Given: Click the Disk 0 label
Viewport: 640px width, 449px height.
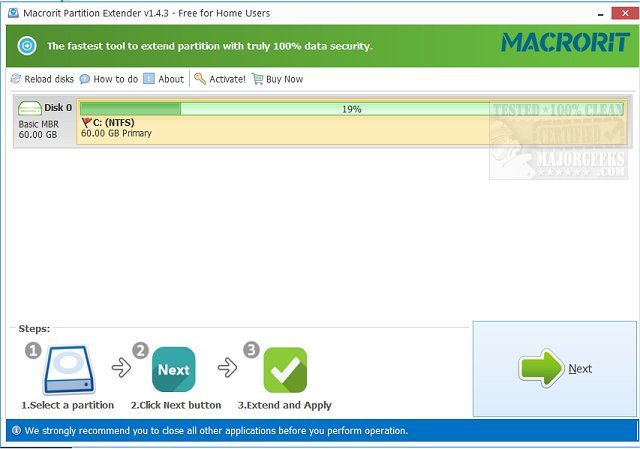Looking at the screenshot, I should 58,107.
